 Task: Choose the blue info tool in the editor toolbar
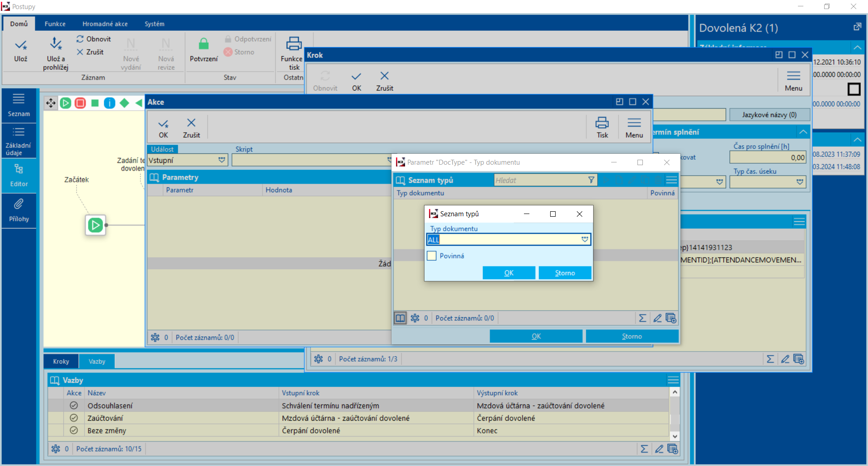110,103
